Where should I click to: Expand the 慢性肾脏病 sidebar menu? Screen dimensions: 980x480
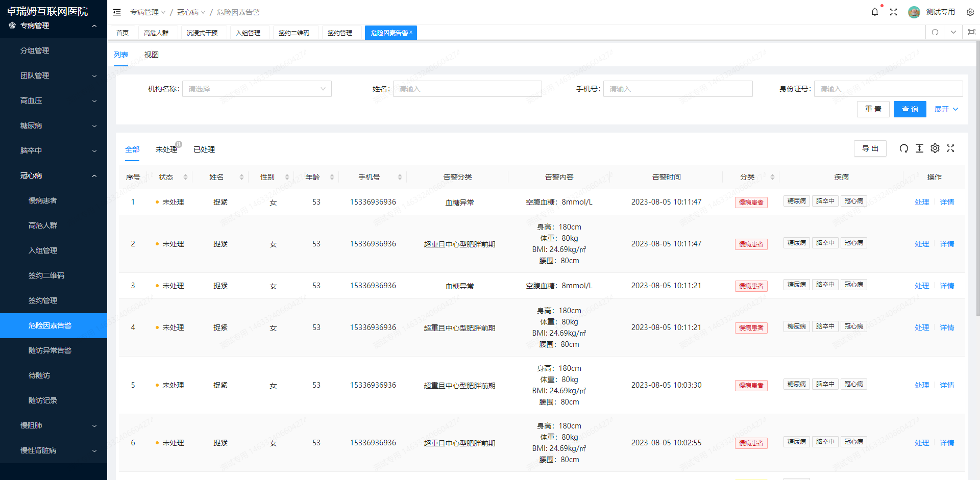tap(54, 450)
